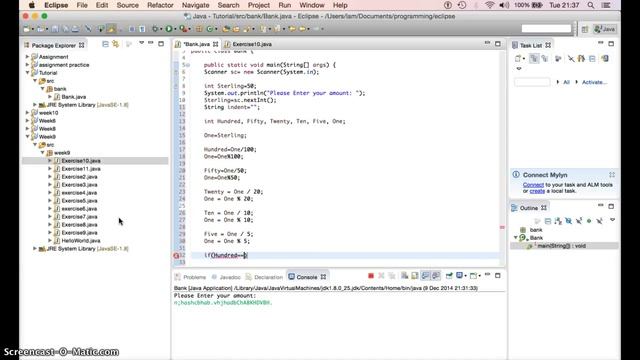Click the Quick Access search box
Viewport: 640px width, 360px height.
(546, 29)
